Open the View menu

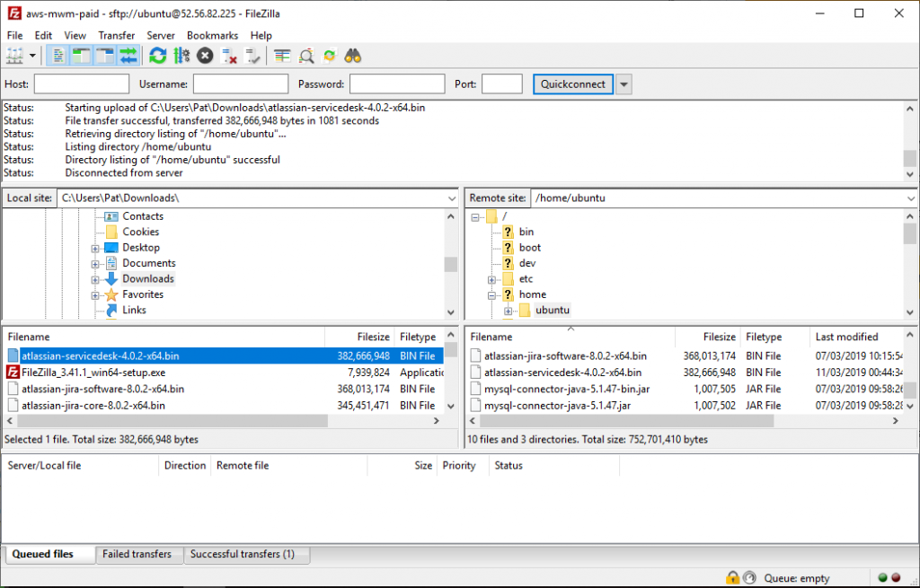pyautogui.click(x=75, y=35)
